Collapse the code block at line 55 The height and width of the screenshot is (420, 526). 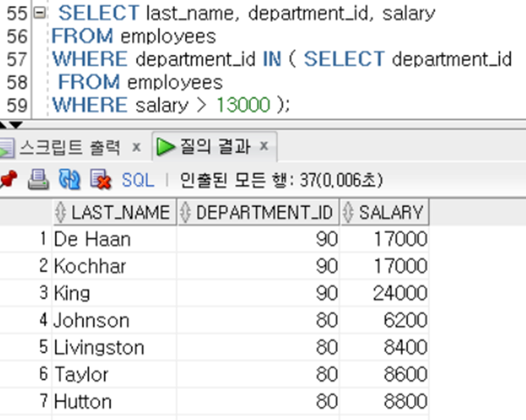pyautogui.click(x=40, y=13)
